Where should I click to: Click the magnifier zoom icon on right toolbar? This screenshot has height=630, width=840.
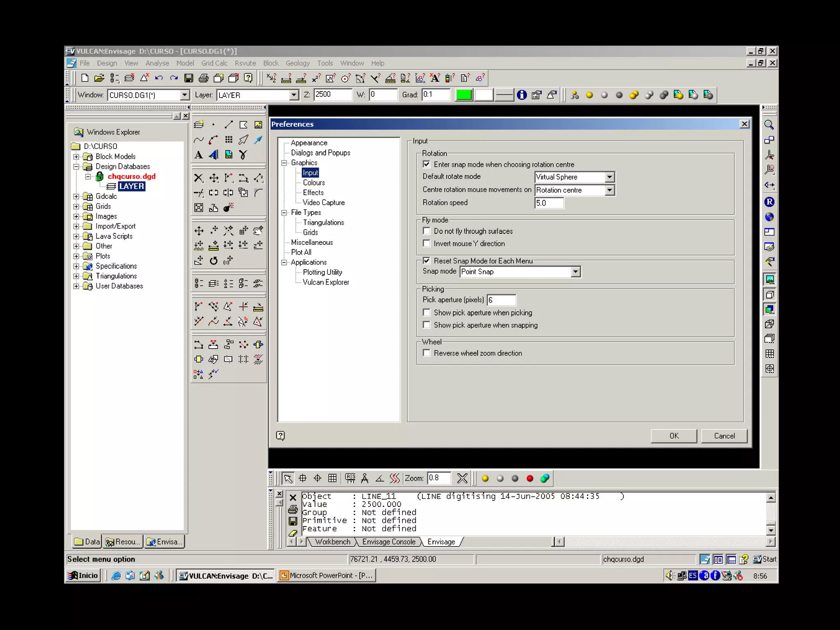769,125
